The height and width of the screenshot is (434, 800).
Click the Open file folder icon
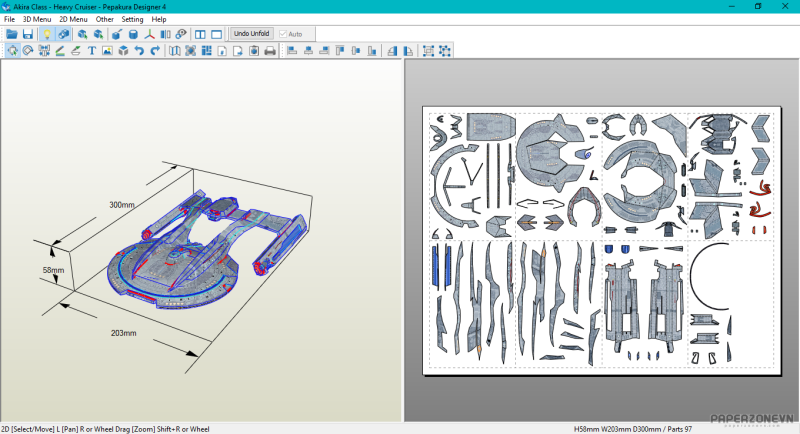pos(12,34)
